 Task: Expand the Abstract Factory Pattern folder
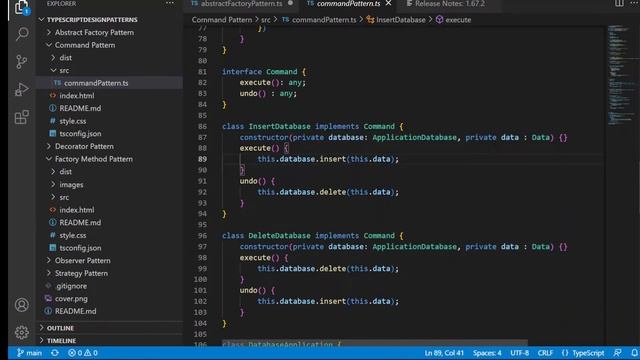tap(94, 32)
